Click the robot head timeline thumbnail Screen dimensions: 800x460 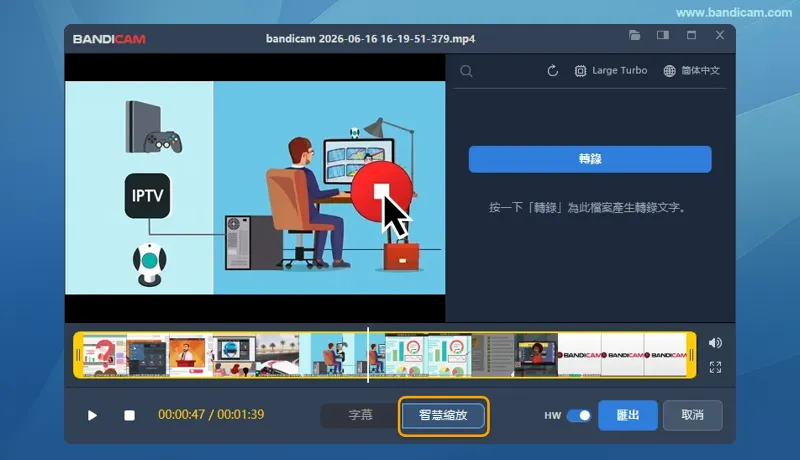click(x=234, y=355)
